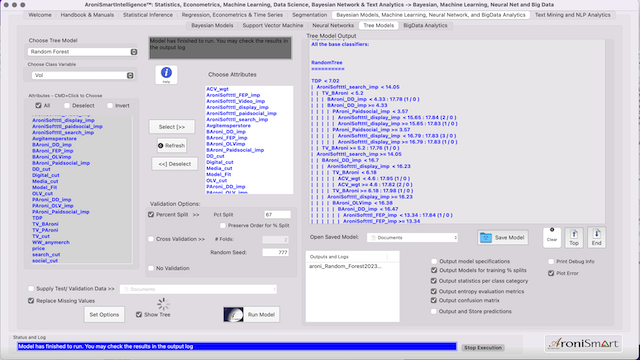This screenshot has width=640, height=360.
Task: Enable Supply Test/Validation Data
Action: [x=31, y=289]
